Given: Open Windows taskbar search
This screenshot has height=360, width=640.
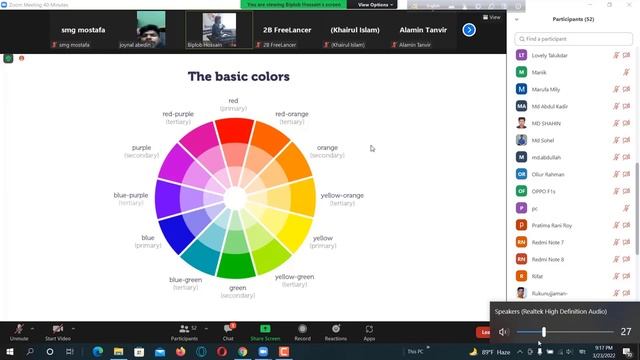Looking at the screenshot, I should click(x=30, y=351).
